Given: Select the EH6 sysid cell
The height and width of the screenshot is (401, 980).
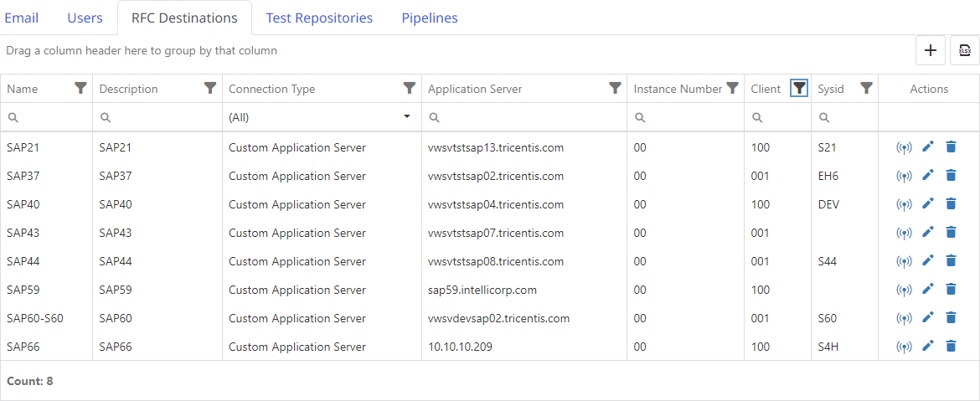Looking at the screenshot, I should tap(828, 177).
